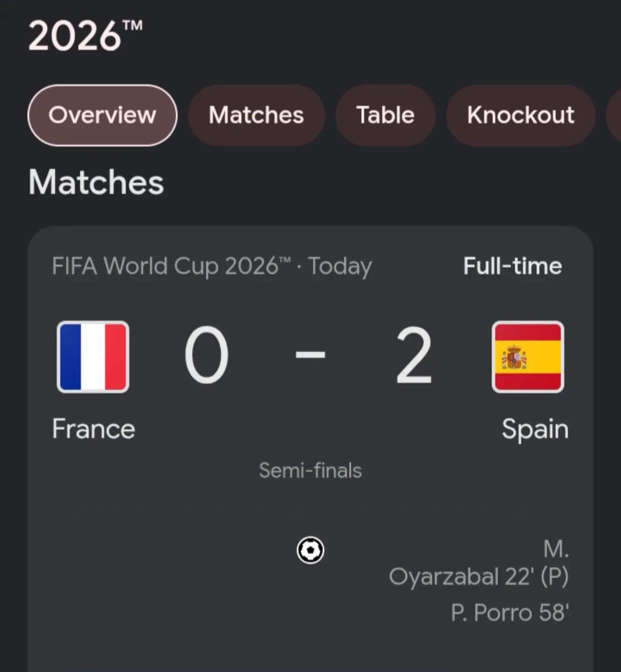
Task: Open the Spain team name link
Action: [535, 430]
